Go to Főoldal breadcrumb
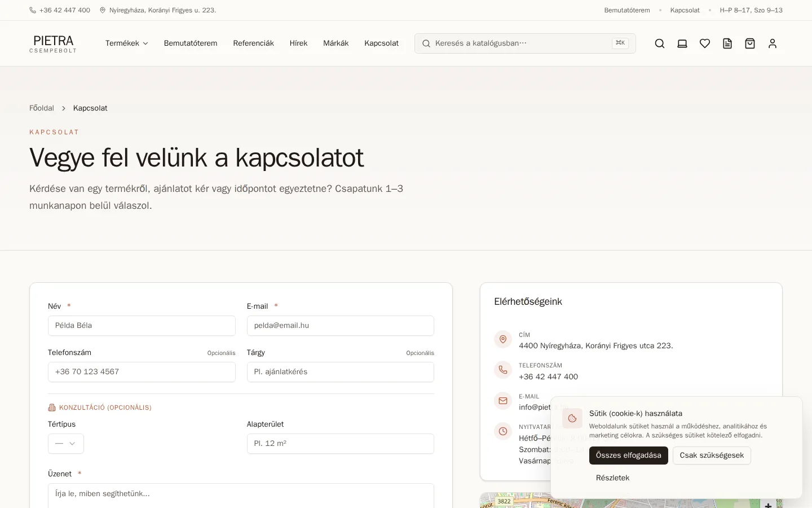This screenshot has height=508, width=812. pos(42,108)
